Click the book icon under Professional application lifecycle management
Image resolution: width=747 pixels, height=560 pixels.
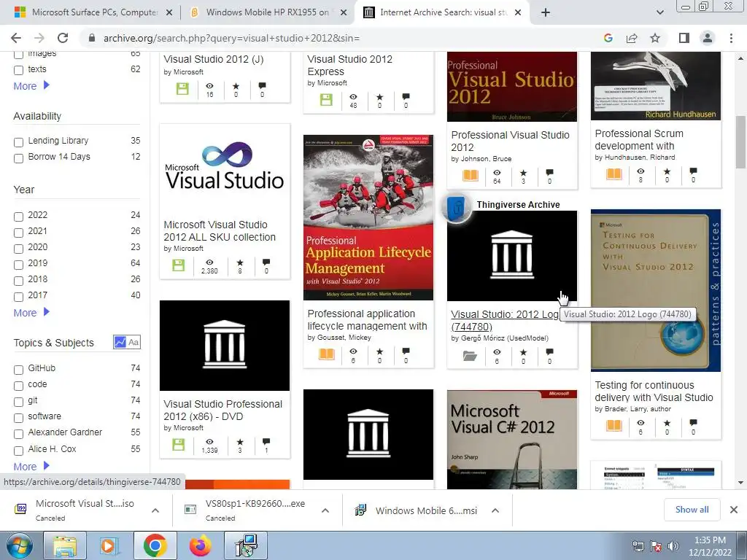coord(326,354)
